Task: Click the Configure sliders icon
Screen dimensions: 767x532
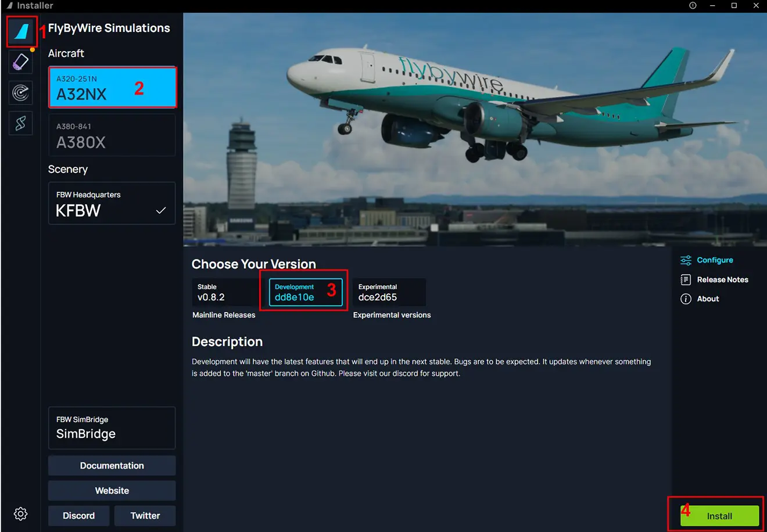Action: pyautogui.click(x=686, y=260)
